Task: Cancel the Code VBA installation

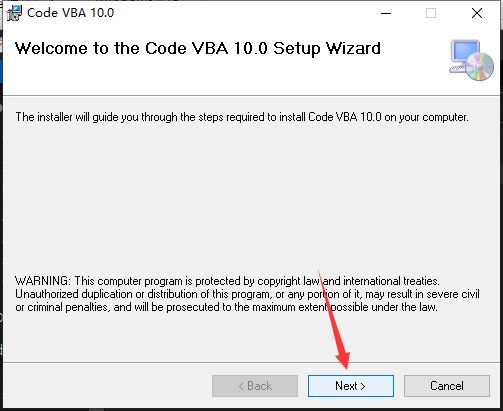Action: [x=447, y=386]
